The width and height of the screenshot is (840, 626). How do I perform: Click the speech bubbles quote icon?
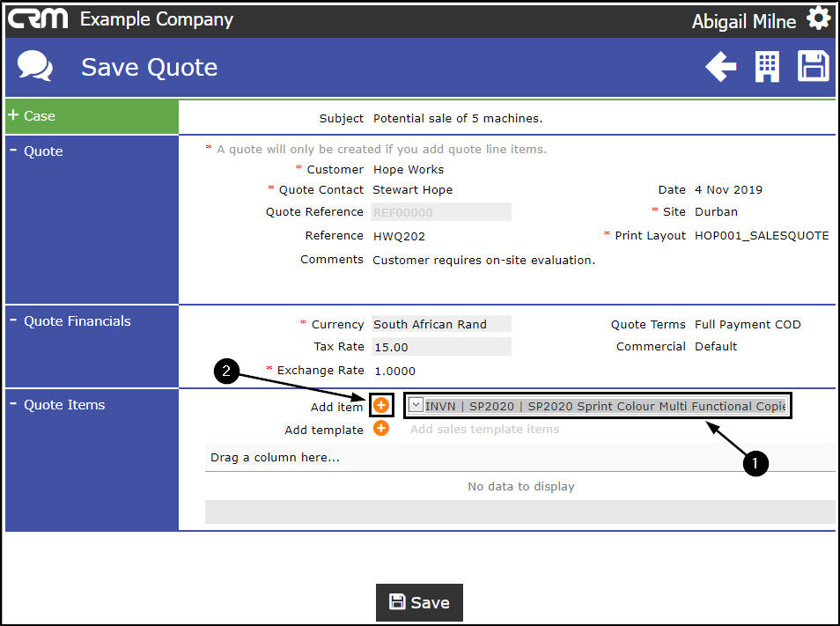tap(35, 66)
